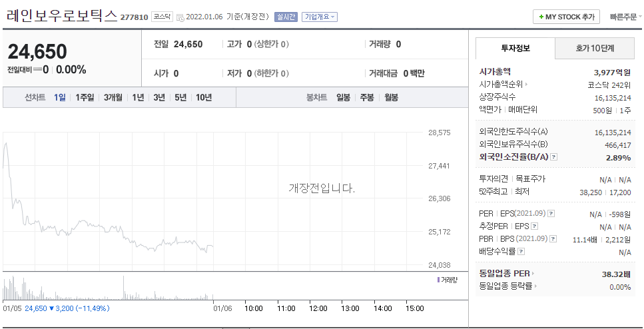Click the 12:00 time axis label
Image resolution: width=644 pixels, height=329 pixels.
point(318,308)
